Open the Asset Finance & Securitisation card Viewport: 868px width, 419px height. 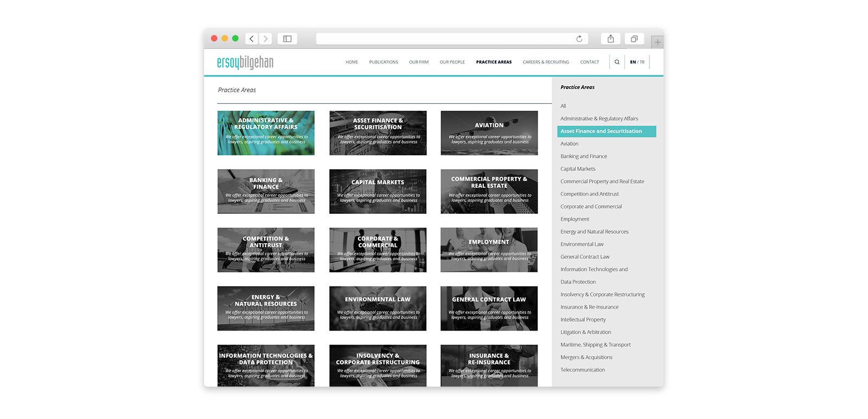[378, 133]
